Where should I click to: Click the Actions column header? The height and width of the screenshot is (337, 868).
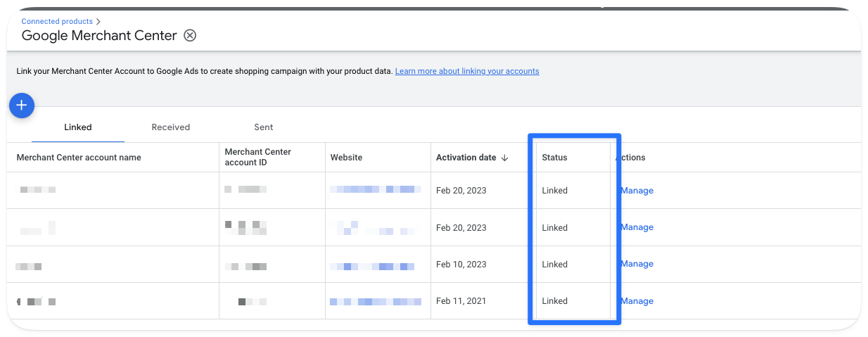click(631, 158)
